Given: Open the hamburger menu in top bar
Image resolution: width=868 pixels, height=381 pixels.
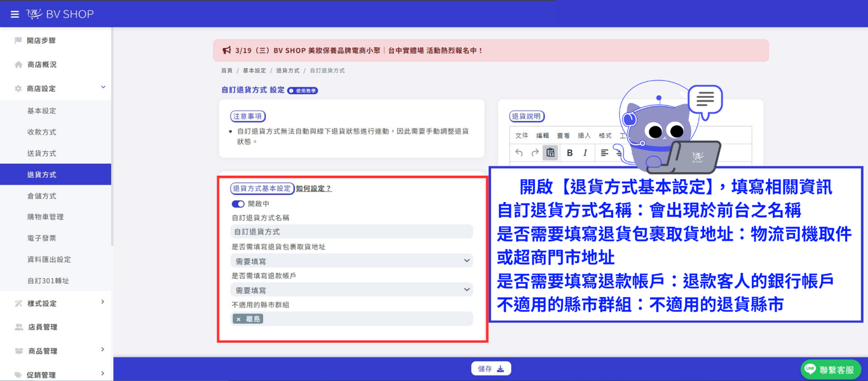Looking at the screenshot, I should tap(15, 14).
